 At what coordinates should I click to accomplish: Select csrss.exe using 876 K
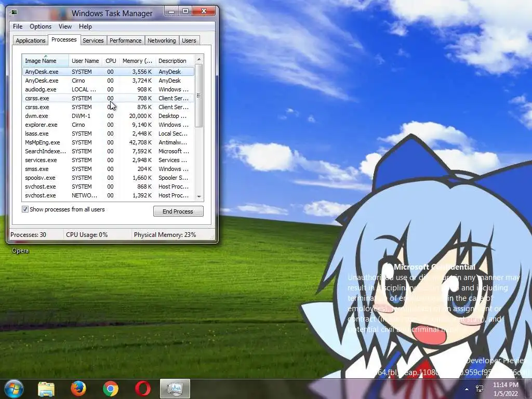click(x=108, y=107)
